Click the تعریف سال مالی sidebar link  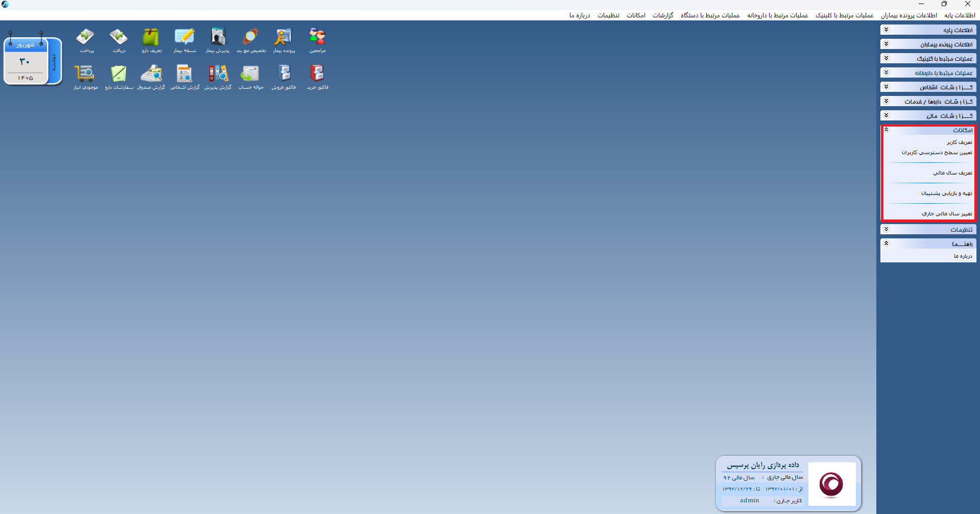[x=952, y=173]
